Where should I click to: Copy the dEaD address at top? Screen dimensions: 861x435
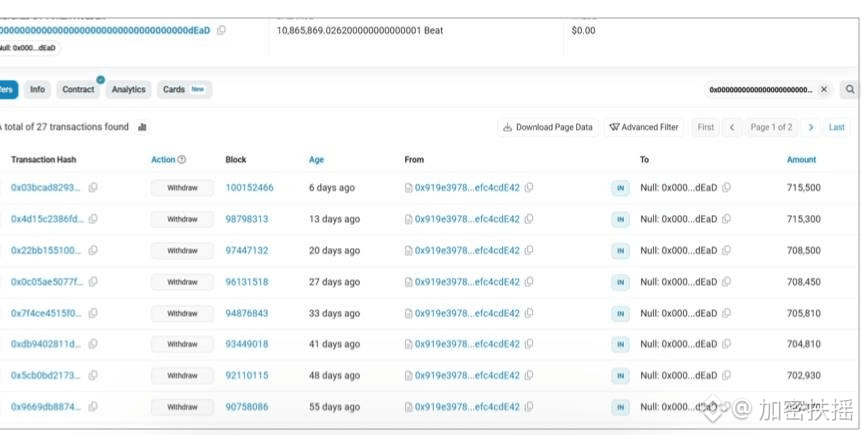coord(221,31)
